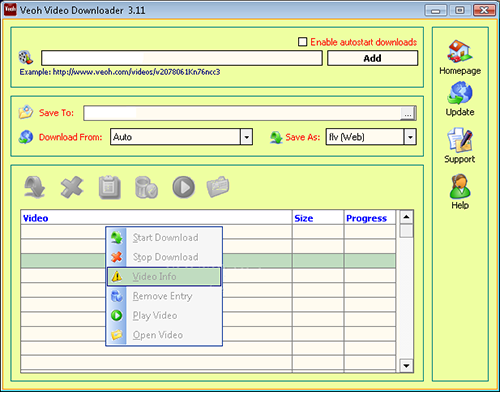Enable autostart downloads checkbox

click(x=303, y=42)
